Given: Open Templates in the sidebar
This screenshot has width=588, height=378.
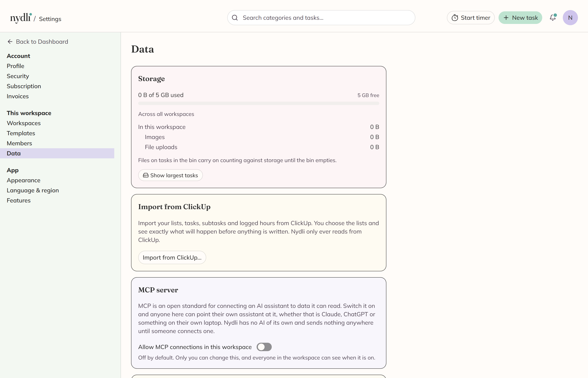Looking at the screenshot, I should [21, 133].
